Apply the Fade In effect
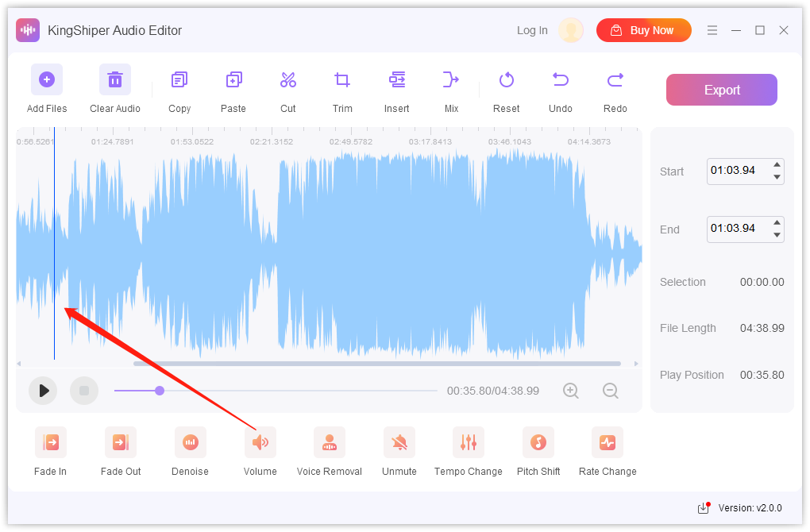 (51, 442)
